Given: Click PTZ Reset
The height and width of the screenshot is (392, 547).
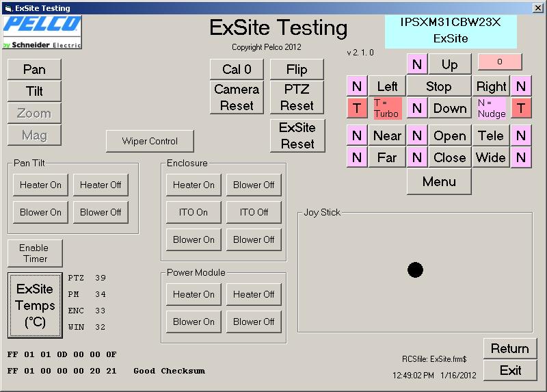Looking at the screenshot, I should [x=297, y=97].
